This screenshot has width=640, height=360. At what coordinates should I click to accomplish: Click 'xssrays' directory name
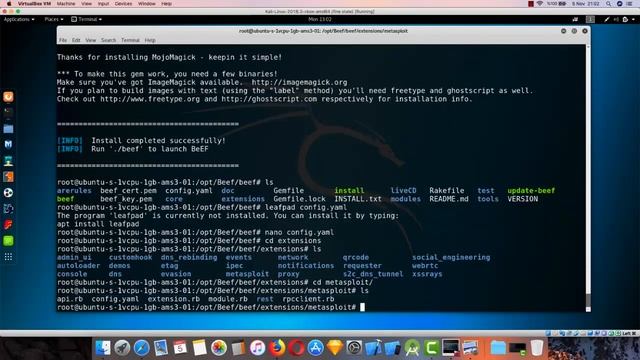tap(427, 274)
